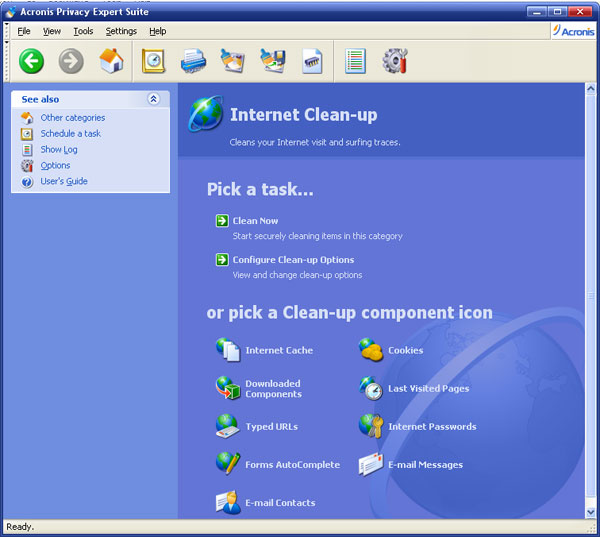Click the Last Visited Pages label
Screen dimensions: 600x537
[x=429, y=388]
